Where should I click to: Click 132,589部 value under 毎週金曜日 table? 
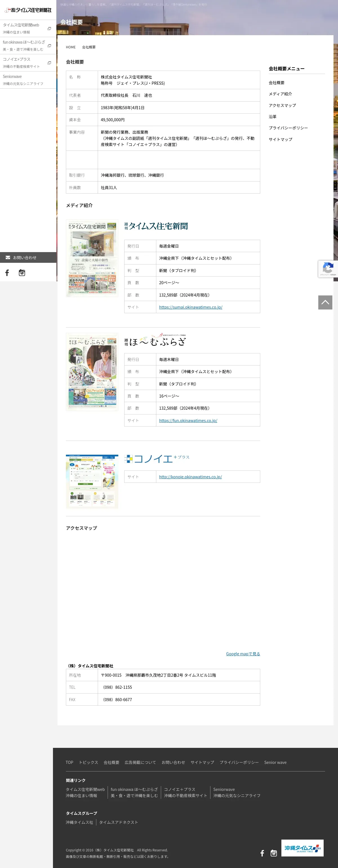(x=184, y=295)
